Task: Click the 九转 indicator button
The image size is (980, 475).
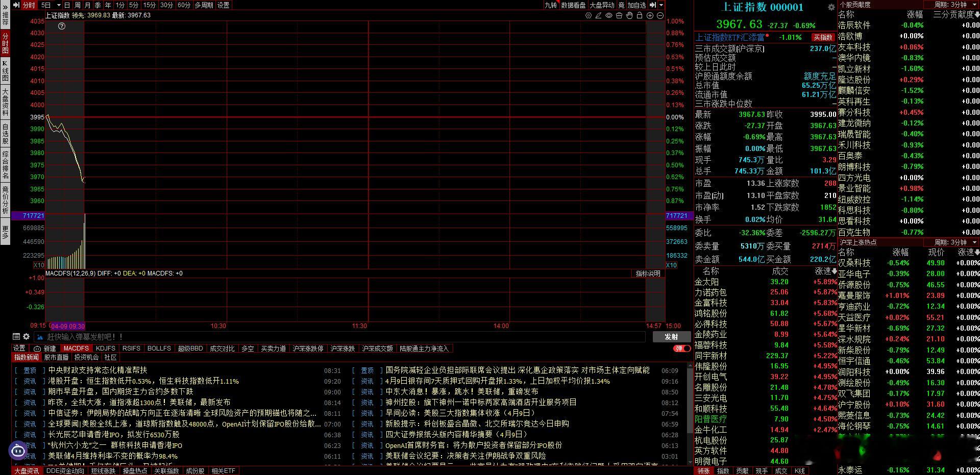Action: pos(551,5)
